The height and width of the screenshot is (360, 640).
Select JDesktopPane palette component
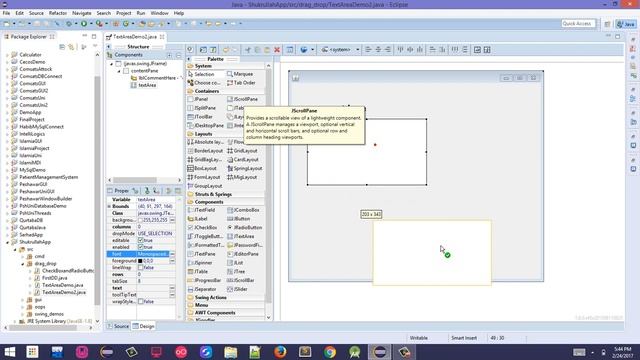click(x=206, y=125)
